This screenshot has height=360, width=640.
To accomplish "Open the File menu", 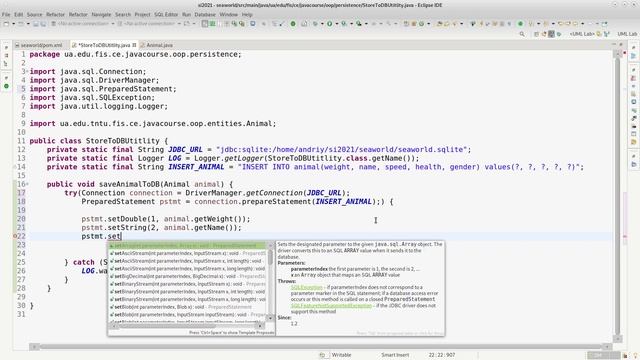I will (x=6, y=14).
